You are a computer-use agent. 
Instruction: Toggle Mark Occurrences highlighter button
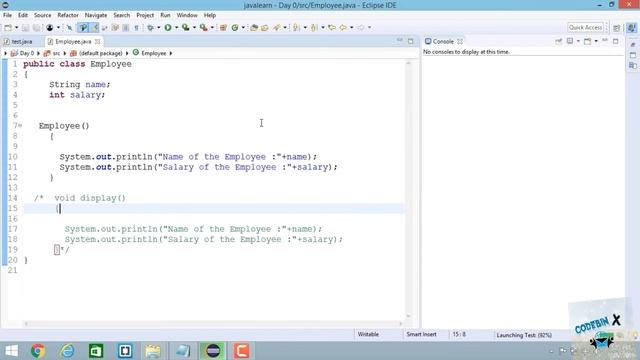[x=95, y=27]
